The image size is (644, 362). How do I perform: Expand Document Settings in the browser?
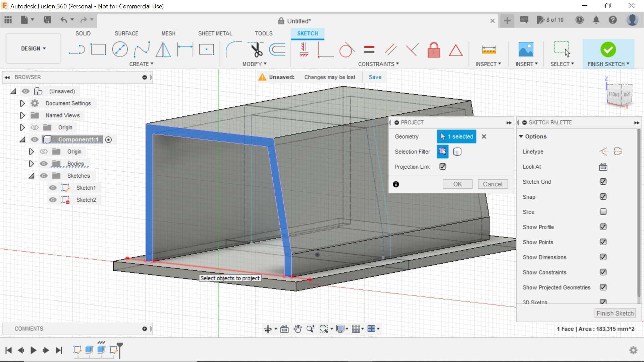[22, 103]
